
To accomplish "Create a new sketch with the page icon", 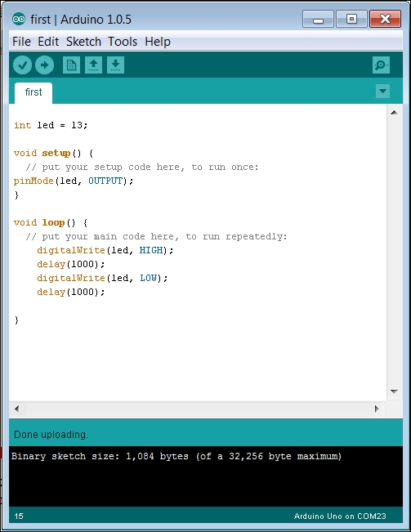I will pyautogui.click(x=71, y=65).
